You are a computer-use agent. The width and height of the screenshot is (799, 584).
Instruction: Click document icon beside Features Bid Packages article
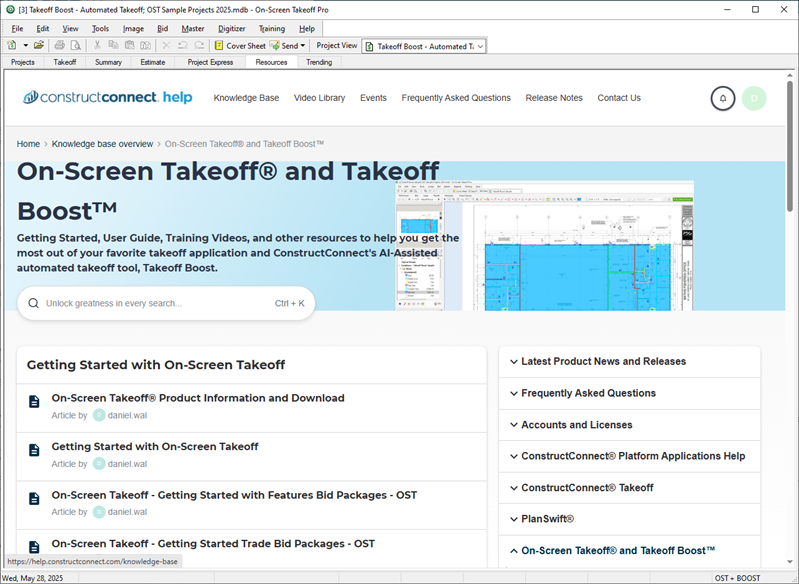pyautogui.click(x=34, y=498)
